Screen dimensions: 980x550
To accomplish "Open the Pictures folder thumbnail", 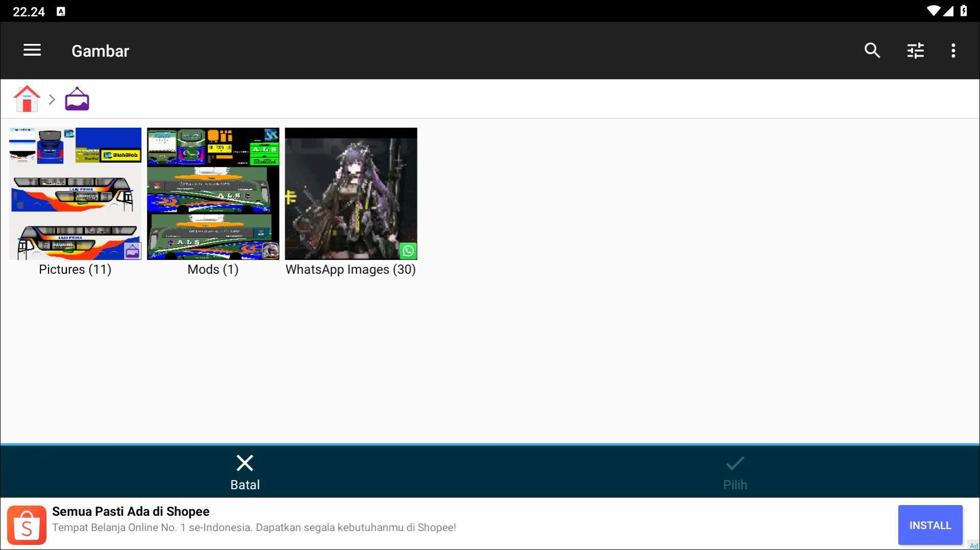I will [76, 194].
